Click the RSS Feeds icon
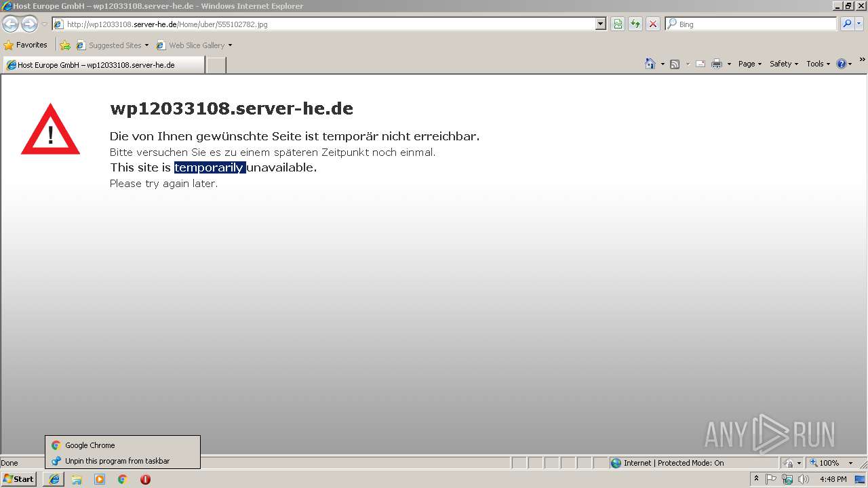 pyautogui.click(x=675, y=64)
